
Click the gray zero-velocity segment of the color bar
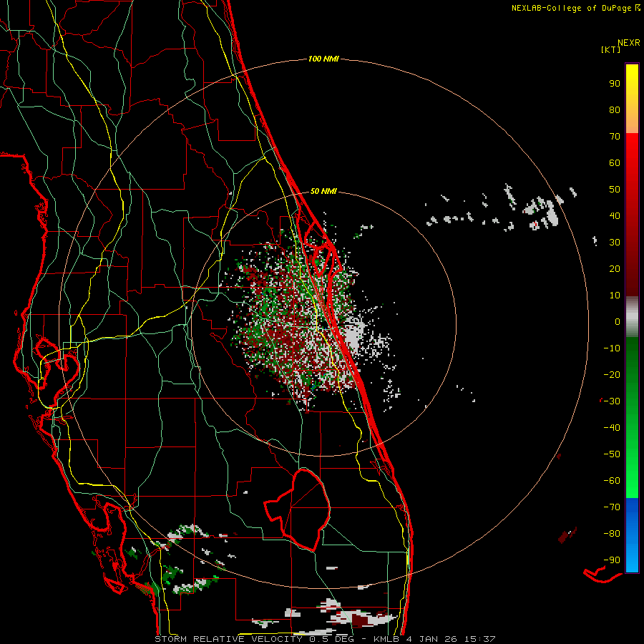tap(632, 317)
